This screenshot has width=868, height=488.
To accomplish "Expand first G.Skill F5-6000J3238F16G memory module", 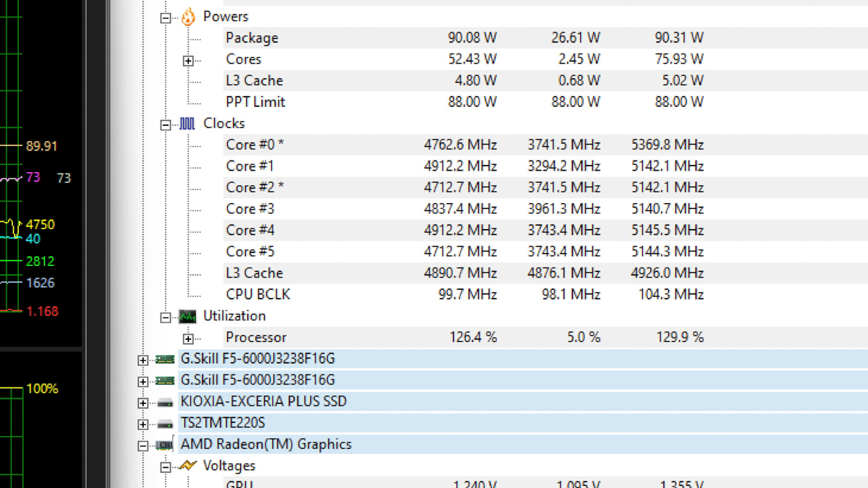I will pyautogui.click(x=142, y=360).
